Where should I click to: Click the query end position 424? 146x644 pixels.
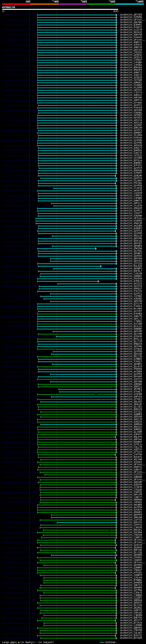point(115,11)
